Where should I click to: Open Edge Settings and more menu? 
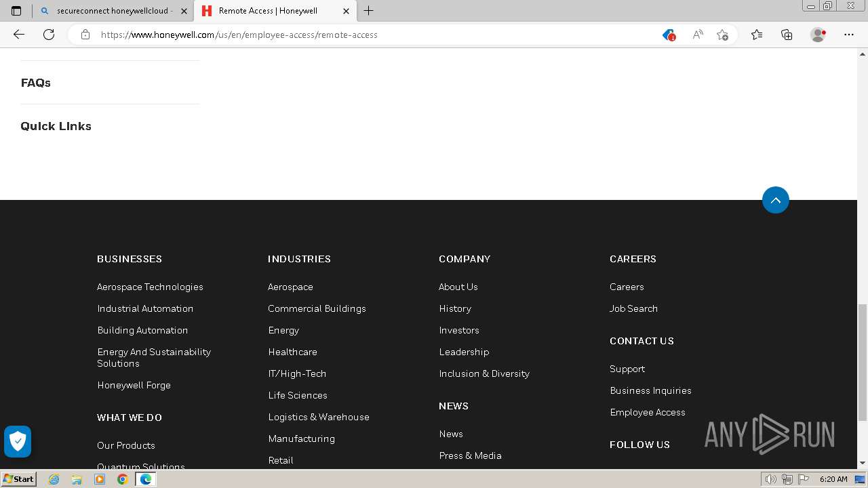(849, 35)
